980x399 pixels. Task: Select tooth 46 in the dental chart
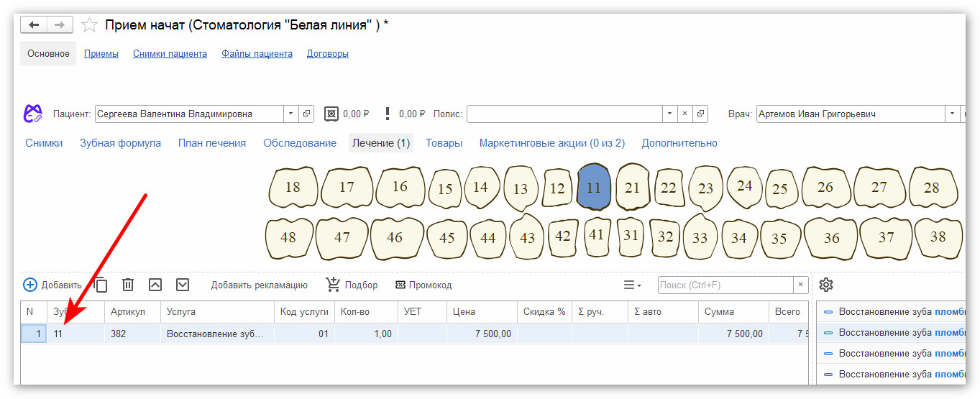pyautogui.click(x=395, y=237)
